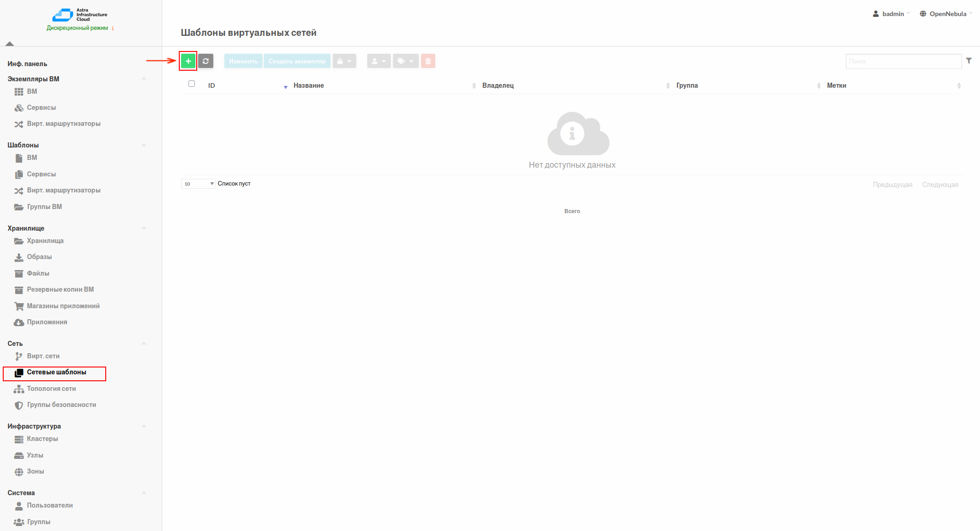
Task: Go to Инф. панель
Action: click(27, 64)
